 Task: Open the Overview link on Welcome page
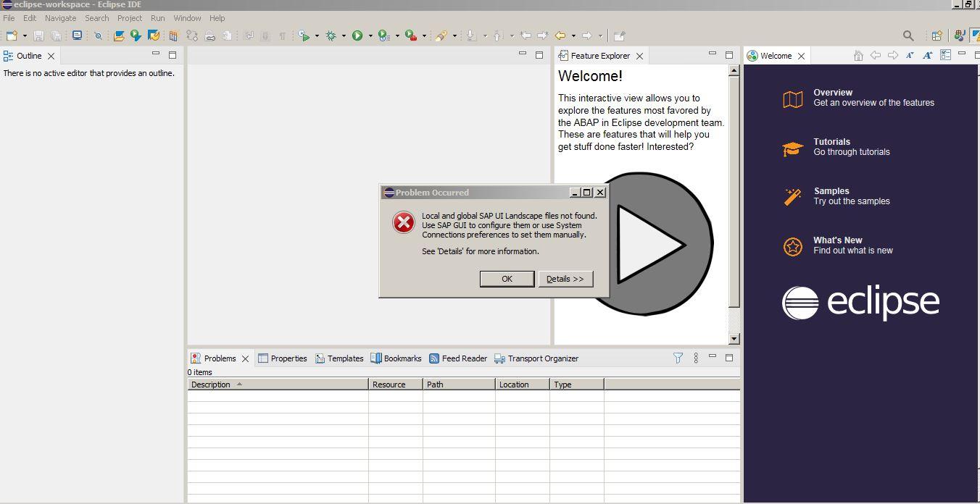(833, 93)
